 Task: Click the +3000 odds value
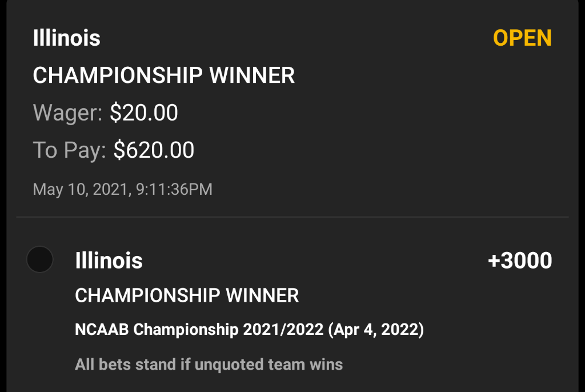click(520, 261)
